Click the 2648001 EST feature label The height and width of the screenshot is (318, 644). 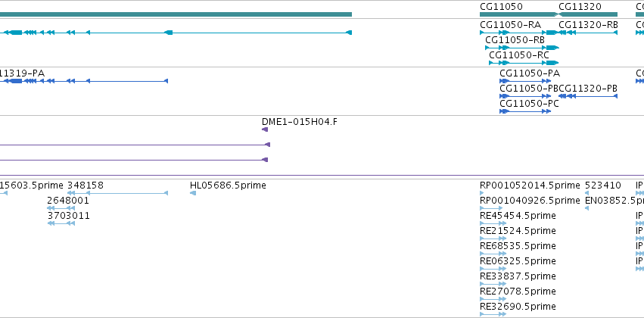coord(68,201)
